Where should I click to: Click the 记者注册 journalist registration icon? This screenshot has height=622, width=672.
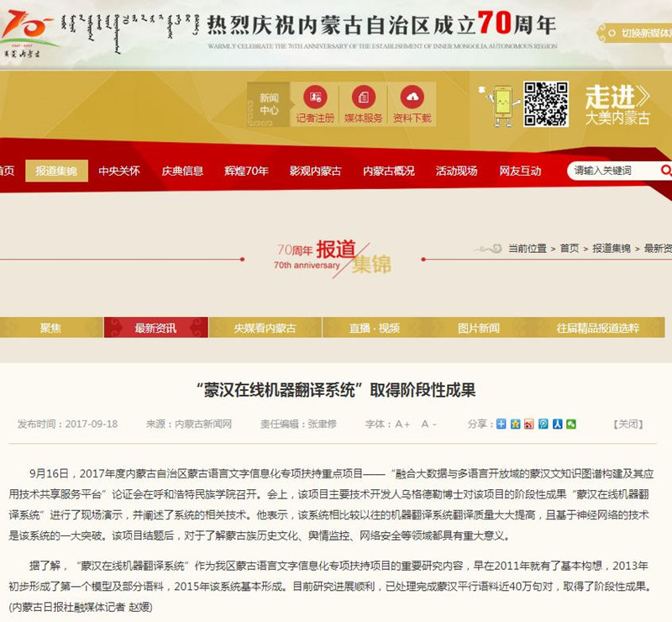tap(315, 98)
